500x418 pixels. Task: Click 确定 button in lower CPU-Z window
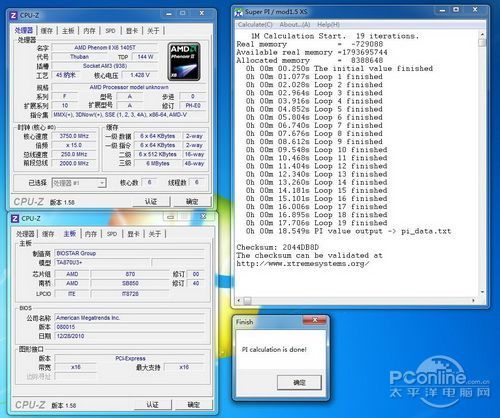point(193,405)
